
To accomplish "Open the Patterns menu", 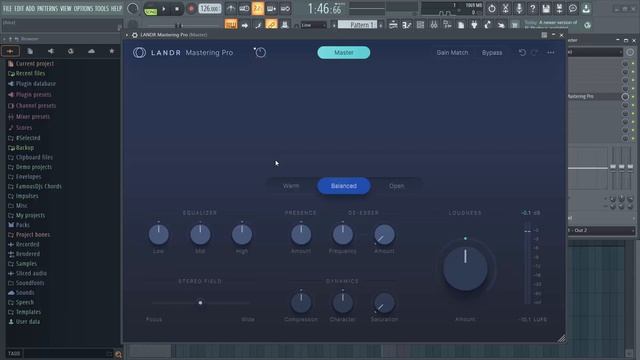I will 47,8.
